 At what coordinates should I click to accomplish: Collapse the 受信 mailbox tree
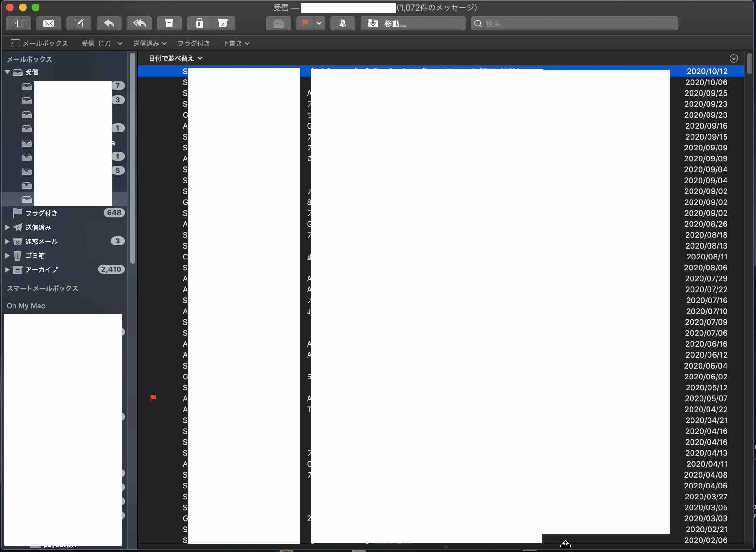click(7, 72)
